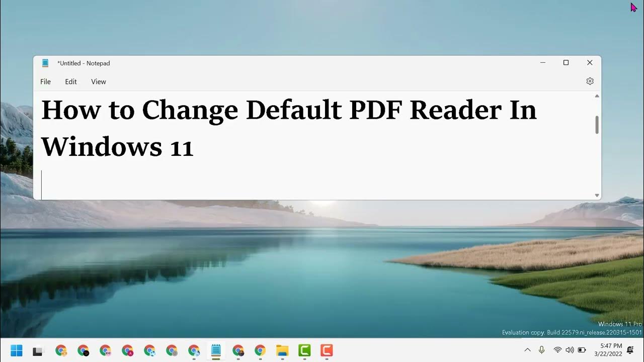
Task: Click the scroll up arrow in Notepad
Action: click(x=597, y=96)
